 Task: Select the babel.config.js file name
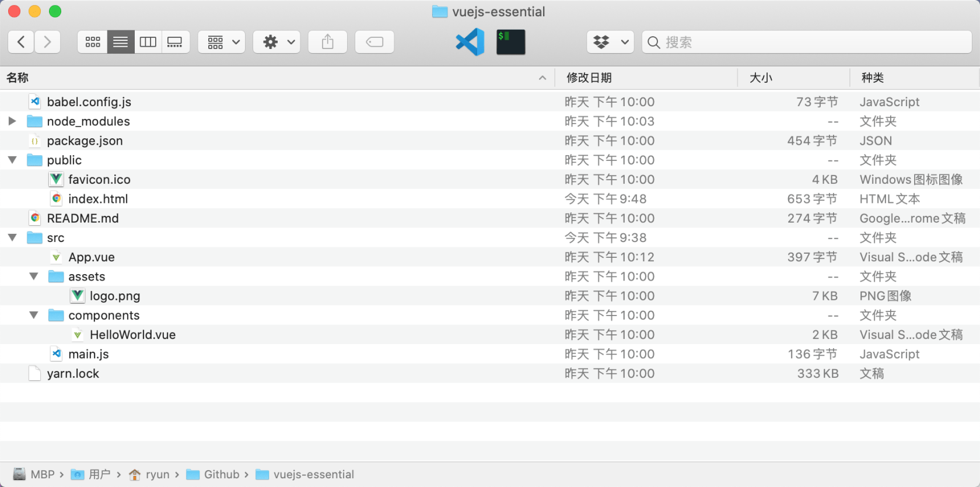(89, 101)
